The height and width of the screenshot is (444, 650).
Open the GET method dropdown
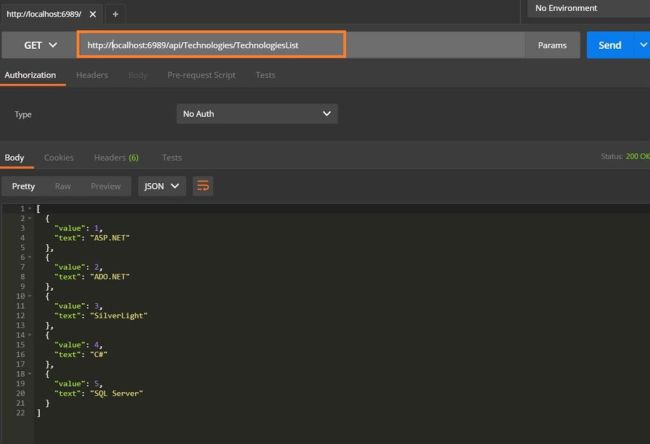(40, 45)
